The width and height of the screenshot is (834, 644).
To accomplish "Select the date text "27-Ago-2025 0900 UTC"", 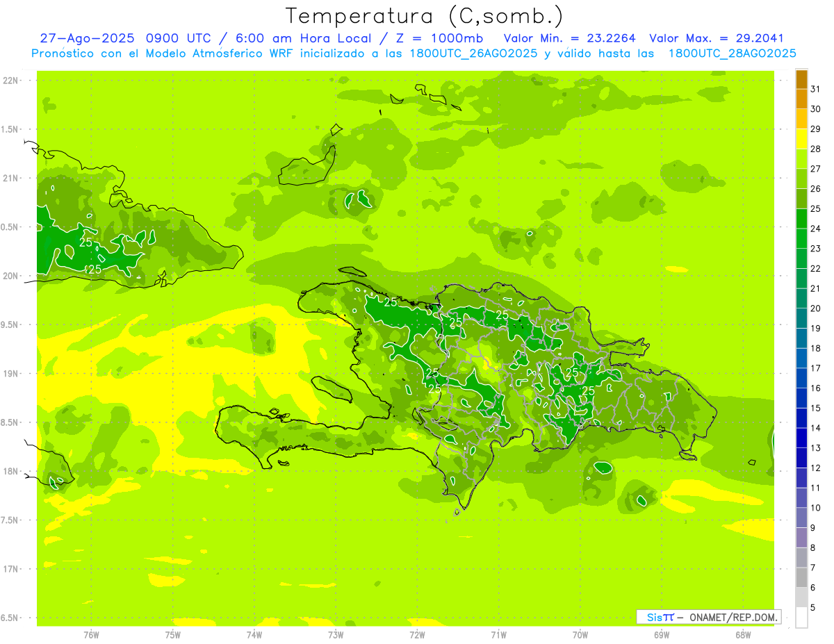I will pyautogui.click(x=125, y=38).
